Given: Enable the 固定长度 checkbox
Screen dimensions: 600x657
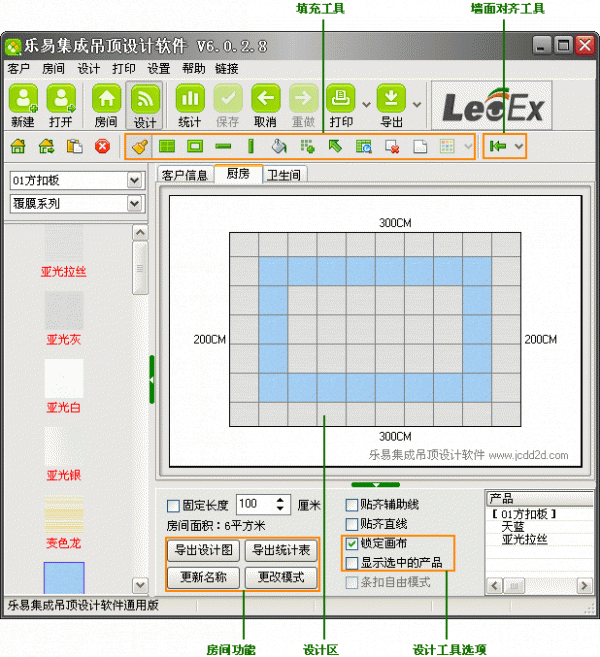Looking at the screenshot, I should (173, 505).
